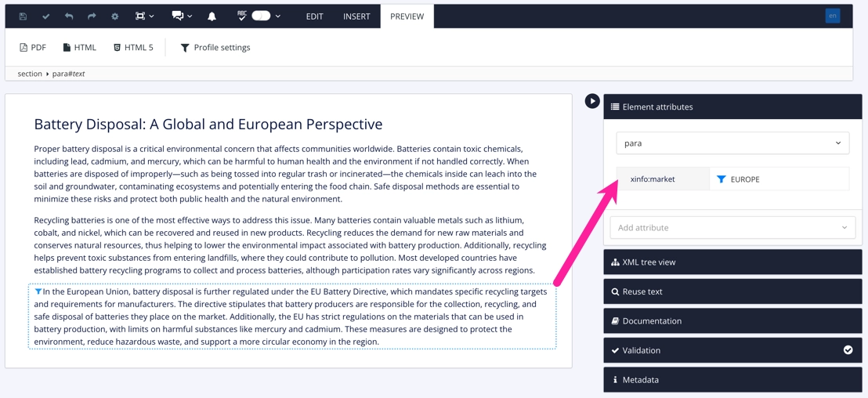Screen dimensions: 868x398
Task: Click the 'Recycling batteries' paragraph
Action: point(291,245)
